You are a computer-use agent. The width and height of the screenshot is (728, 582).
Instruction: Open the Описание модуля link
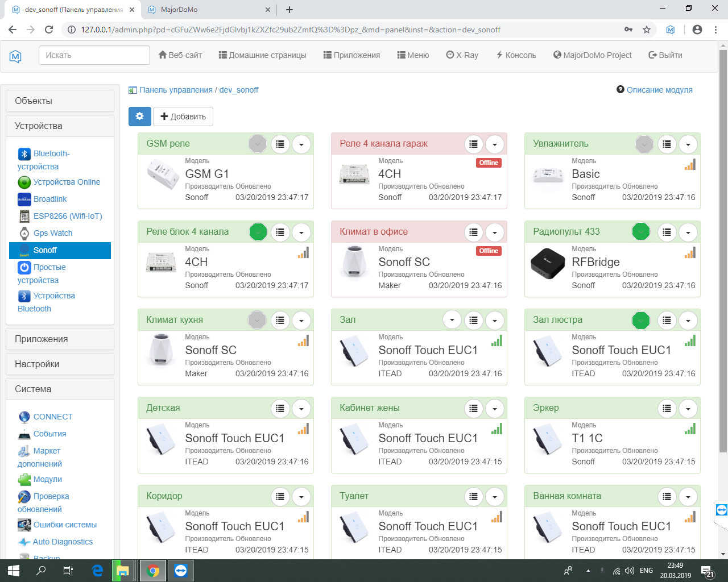tap(659, 90)
